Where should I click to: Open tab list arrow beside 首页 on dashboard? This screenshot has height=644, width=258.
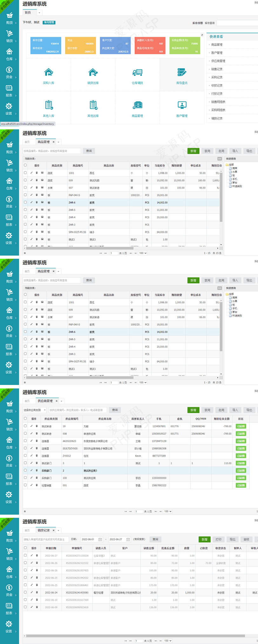(39, 13)
